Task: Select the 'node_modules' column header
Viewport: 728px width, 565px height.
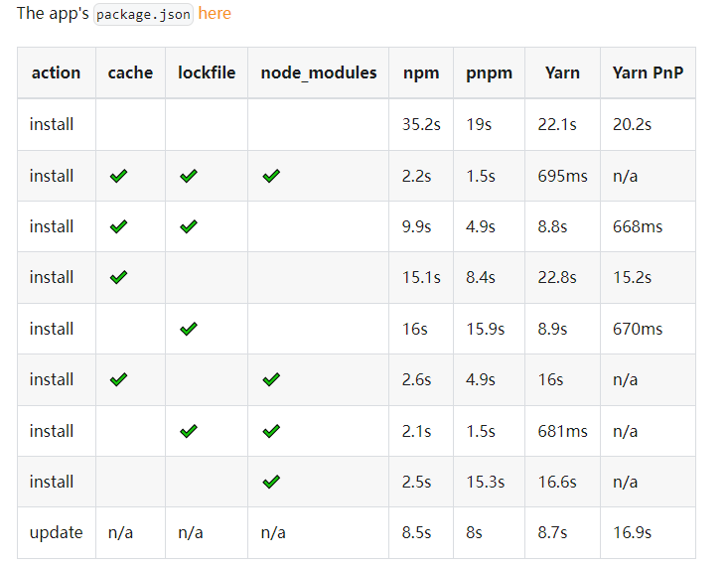Action: pyautogui.click(x=319, y=72)
